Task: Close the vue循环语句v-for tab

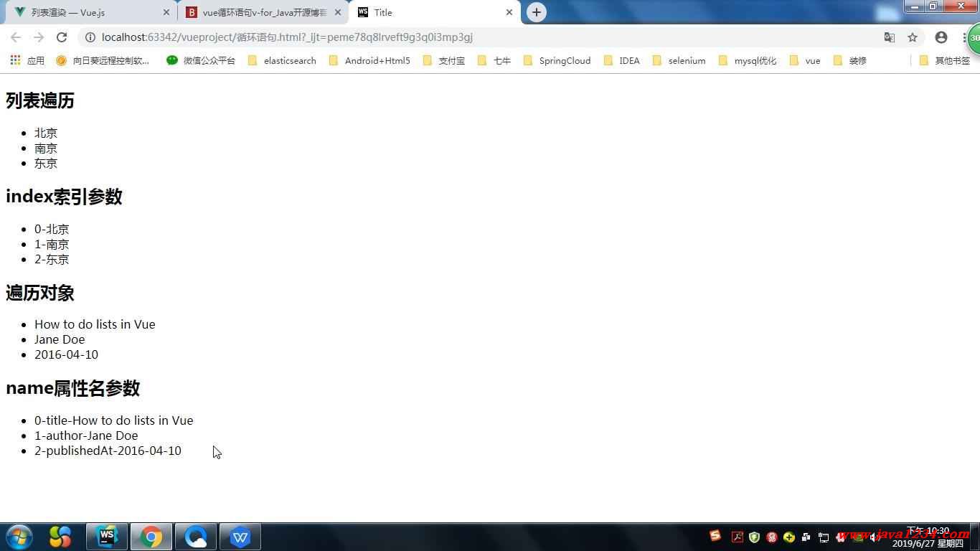Action: click(338, 12)
